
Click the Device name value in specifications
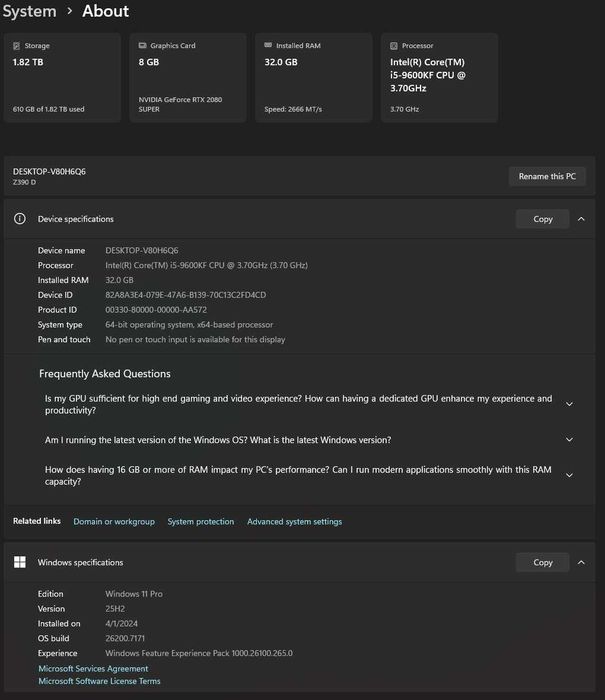click(142, 250)
